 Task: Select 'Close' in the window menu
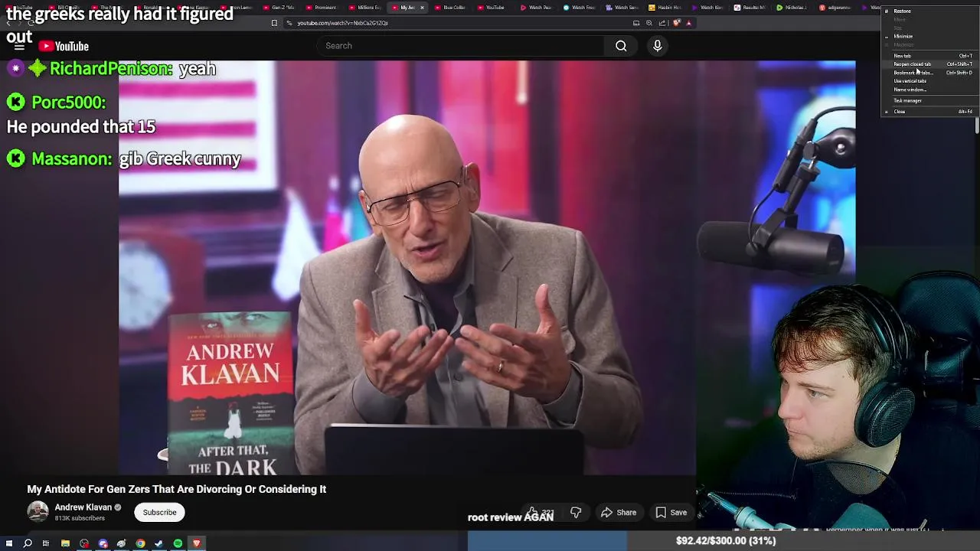click(x=929, y=112)
